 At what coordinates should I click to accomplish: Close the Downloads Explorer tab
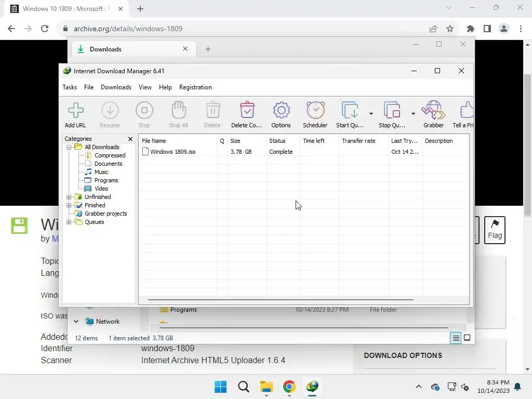(185, 49)
